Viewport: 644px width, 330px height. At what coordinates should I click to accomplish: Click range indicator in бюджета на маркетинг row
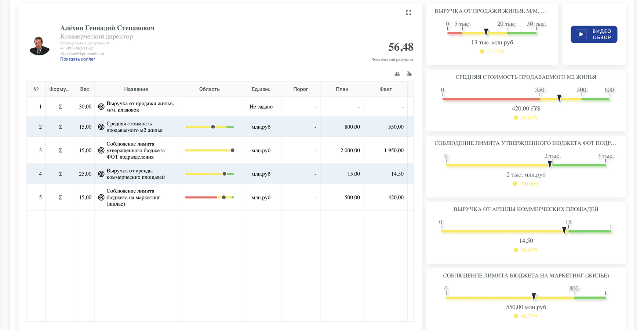click(x=210, y=197)
